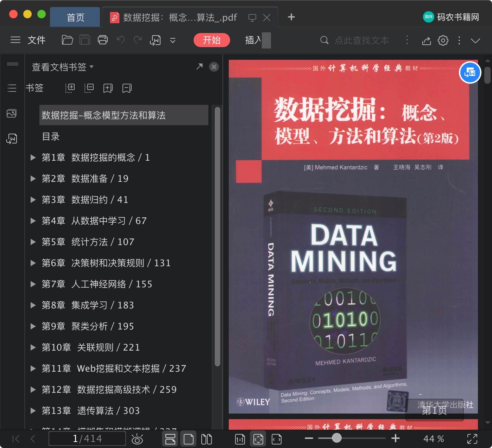Toggle eye protection mode icon
492x448 pixels.
[x=137, y=439]
